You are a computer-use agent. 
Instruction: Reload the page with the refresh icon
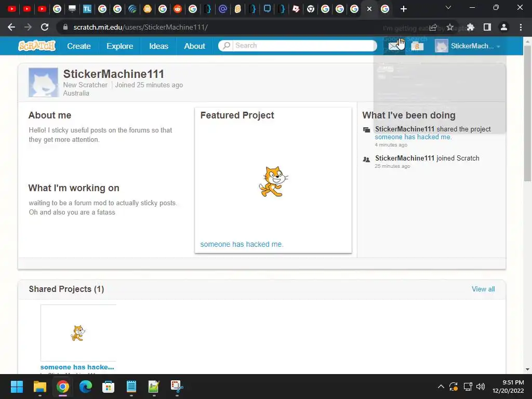45,27
